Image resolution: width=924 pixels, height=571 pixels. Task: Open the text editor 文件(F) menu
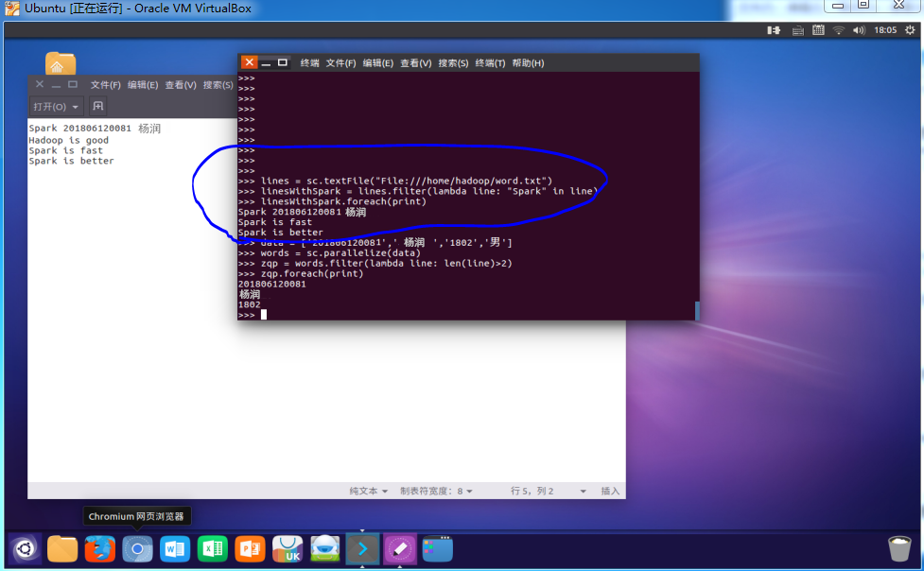106,85
